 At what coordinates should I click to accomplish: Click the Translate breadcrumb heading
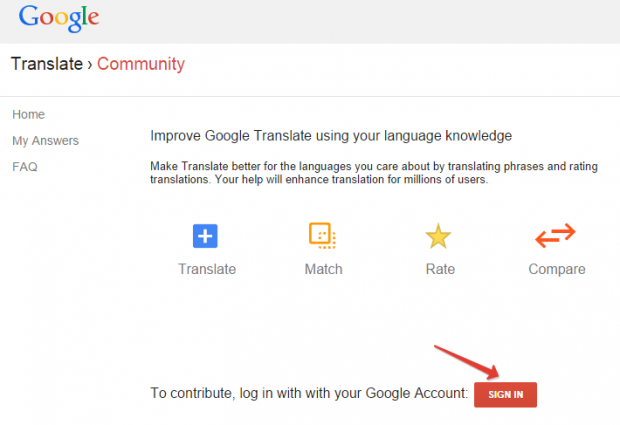pos(47,64)
